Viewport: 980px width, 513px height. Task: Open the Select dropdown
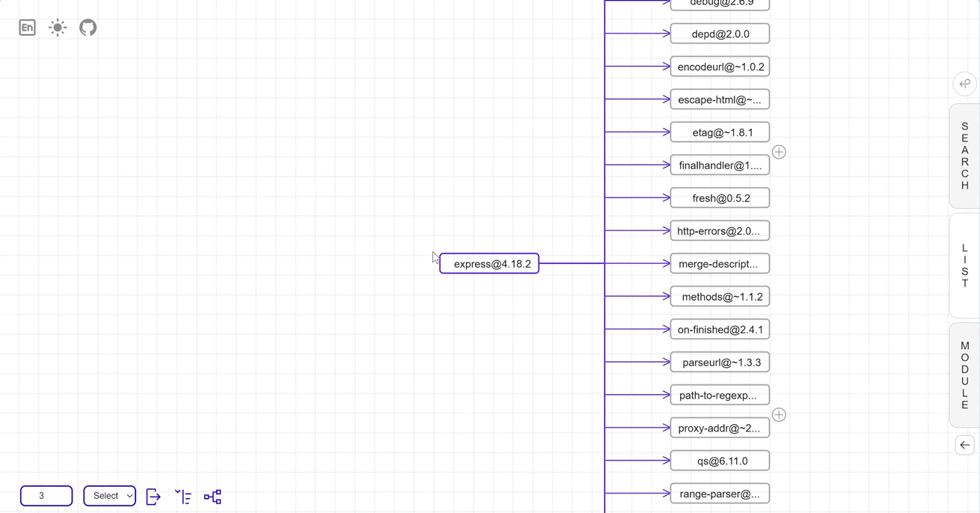point(109,496)
